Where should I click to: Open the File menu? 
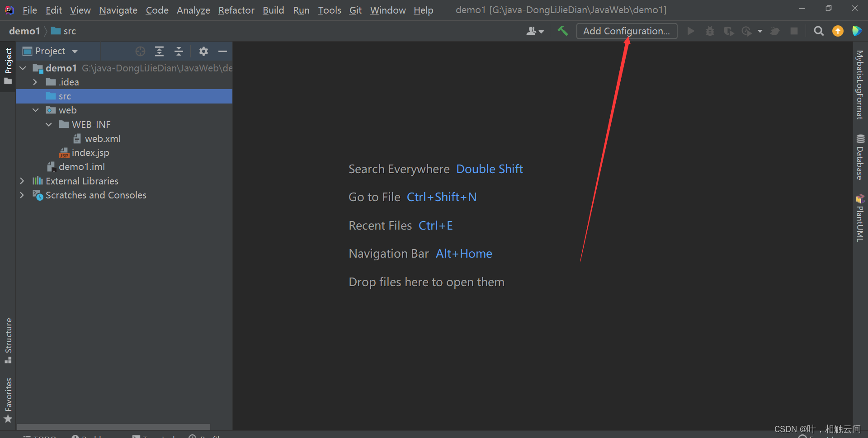tap(30, 10)
